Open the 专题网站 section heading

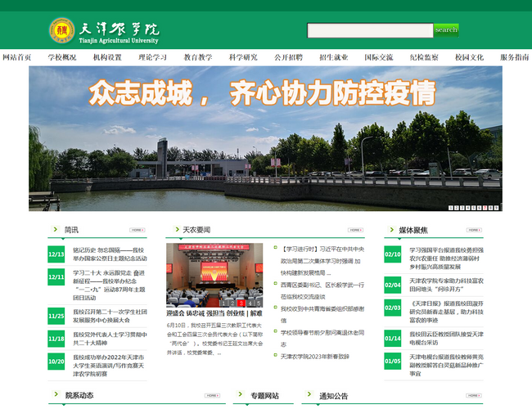click(x=264, y=396)
